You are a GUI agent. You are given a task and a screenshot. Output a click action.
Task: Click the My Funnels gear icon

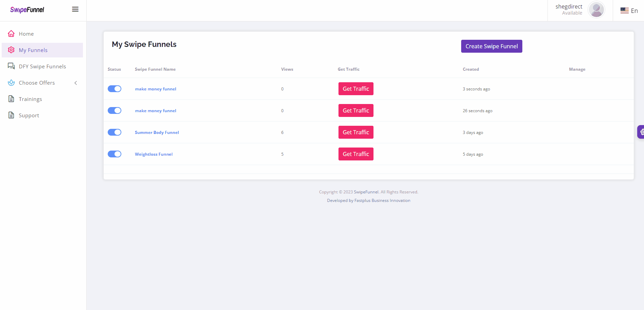11,50
